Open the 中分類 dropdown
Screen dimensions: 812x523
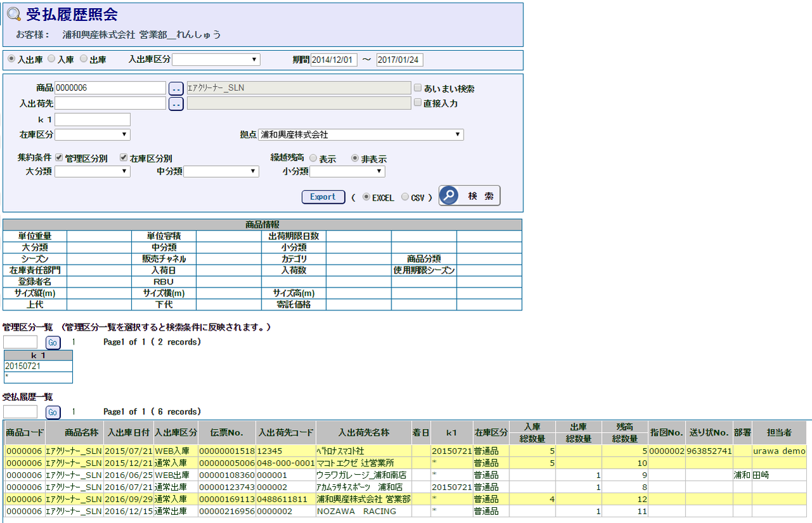point(221,171)
